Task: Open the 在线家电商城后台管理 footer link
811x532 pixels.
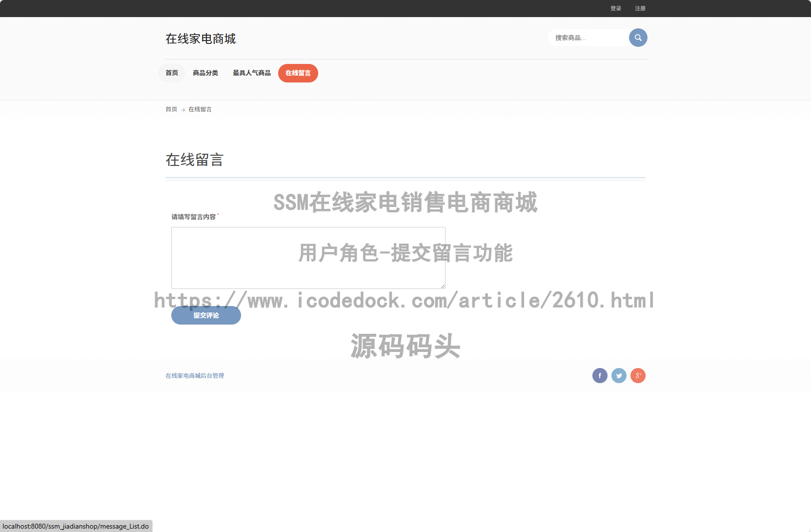Action: point(194,375)
